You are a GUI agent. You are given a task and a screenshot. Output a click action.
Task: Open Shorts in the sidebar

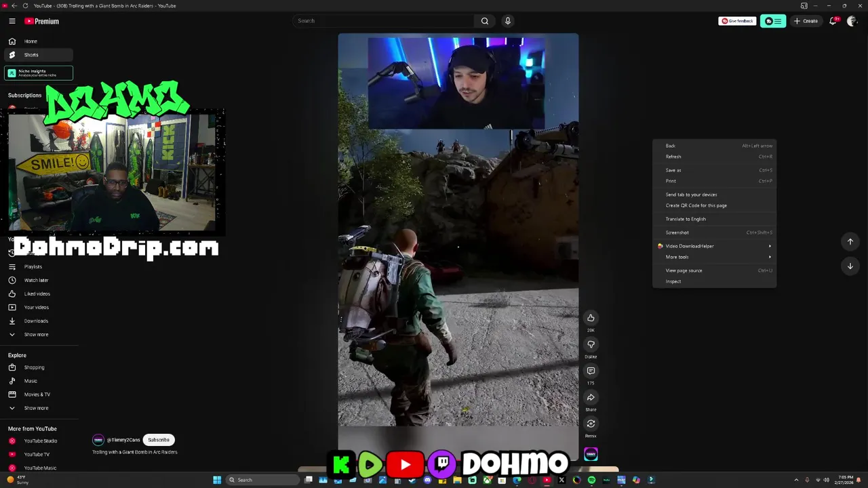click(x=38, y=55)
